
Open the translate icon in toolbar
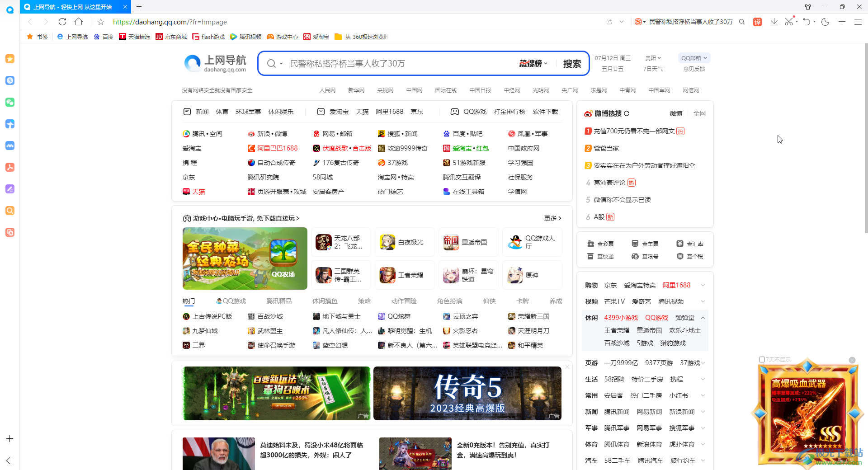pos(758,22)
